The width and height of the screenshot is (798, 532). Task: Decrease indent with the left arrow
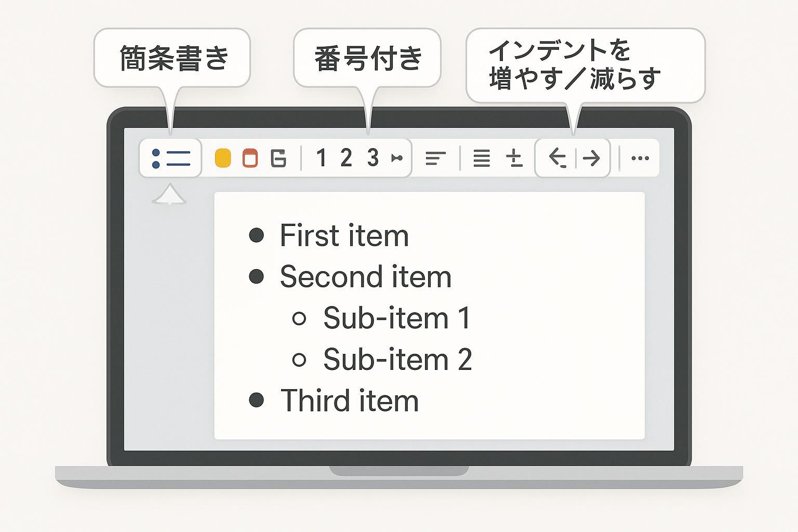click(557, 158)
